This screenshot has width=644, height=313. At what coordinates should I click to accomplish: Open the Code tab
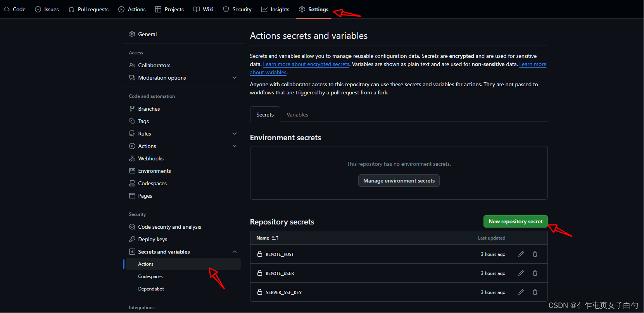(x=14, y=9)
